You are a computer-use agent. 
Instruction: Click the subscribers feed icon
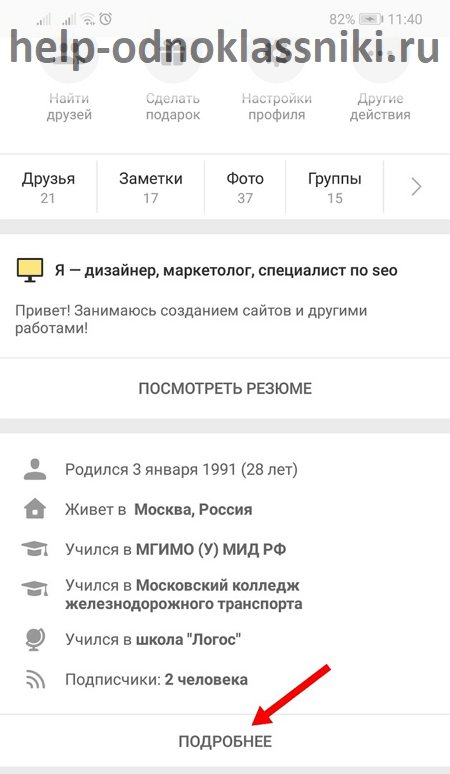pos(35,680)
